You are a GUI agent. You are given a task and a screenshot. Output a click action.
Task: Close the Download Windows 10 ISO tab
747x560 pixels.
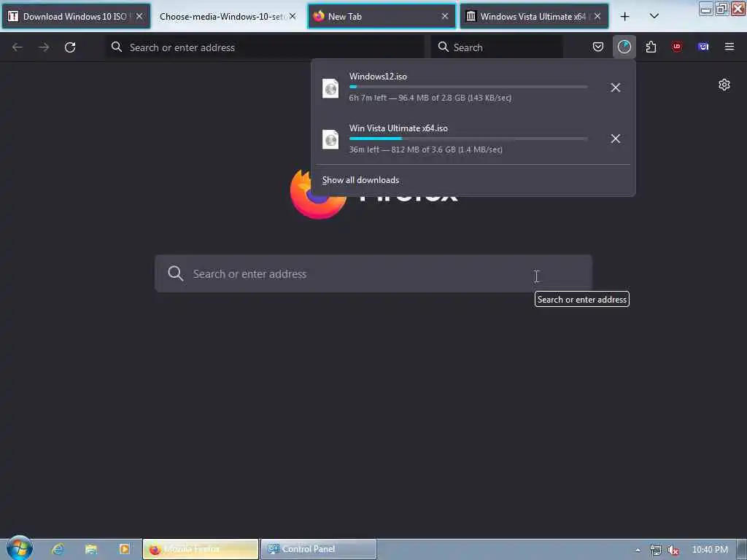click(x=139, y=16)
